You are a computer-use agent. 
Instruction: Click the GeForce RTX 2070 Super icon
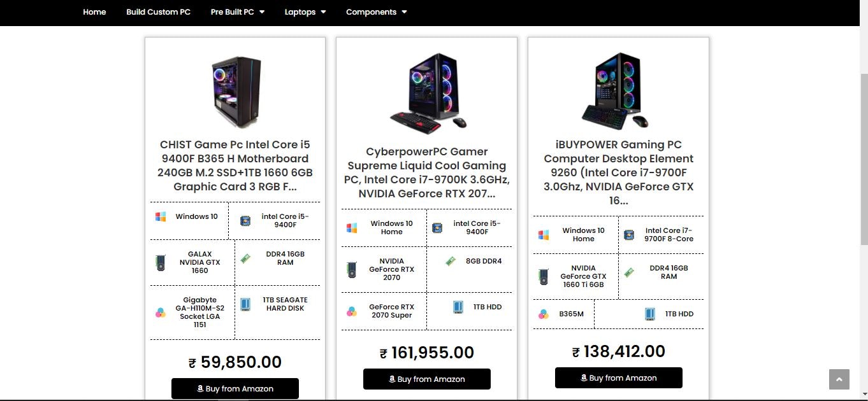click(352, 311)
